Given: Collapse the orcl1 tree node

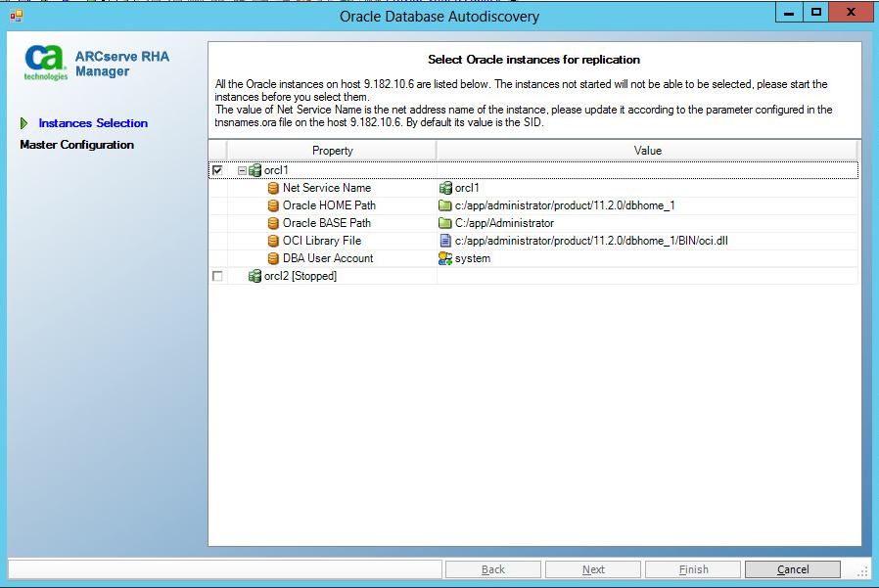Looking at the screenshot, I should click(242, 170).
